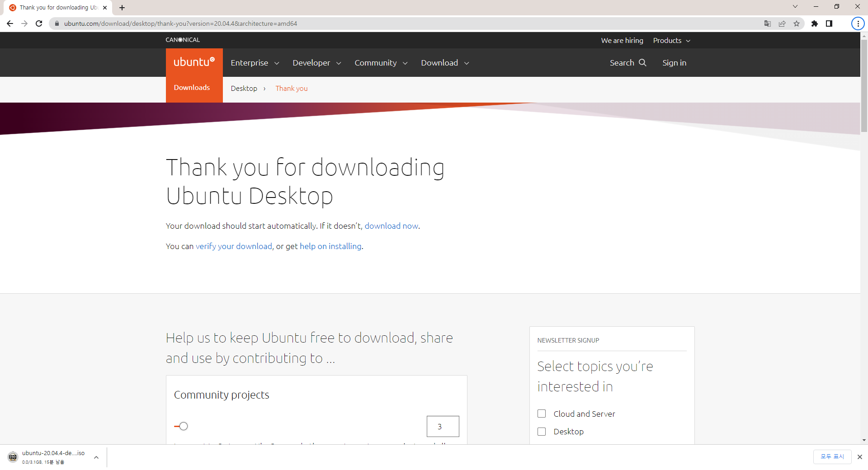Select the Downloads section tab
Image resolution: width=868 pixels, height=470 pixels.
(x=194, y=88)
